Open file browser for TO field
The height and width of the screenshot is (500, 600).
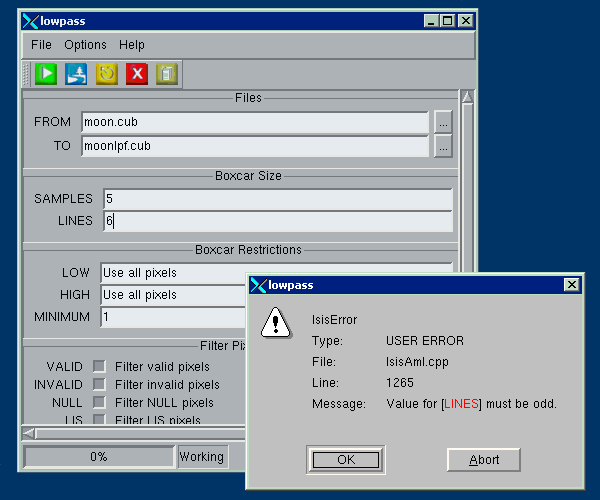click(443, 146)
